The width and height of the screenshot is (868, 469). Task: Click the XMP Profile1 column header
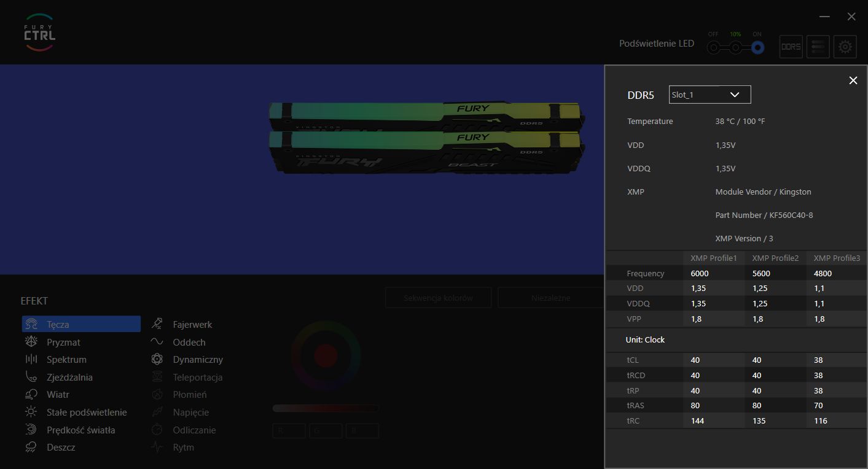[x=713, y=258]
